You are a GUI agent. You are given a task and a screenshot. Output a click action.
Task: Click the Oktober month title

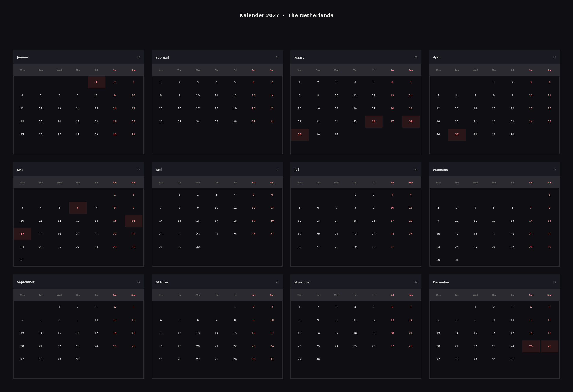point(162,282)
